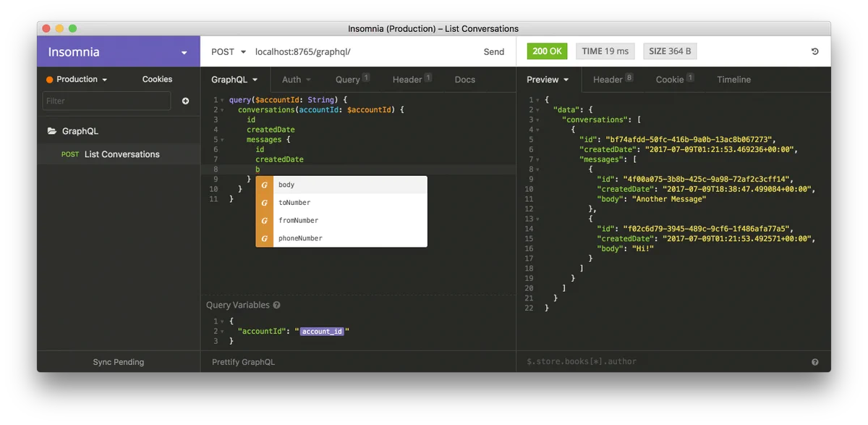
Task: Select the toNumber autocomplete suggestion
Action: pos(341,203)
